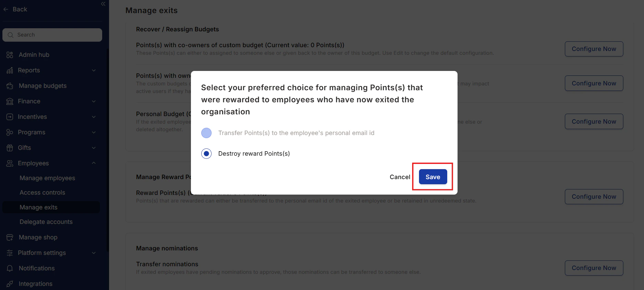Expand the Platform settings chevron

click(x=94, y=253)
